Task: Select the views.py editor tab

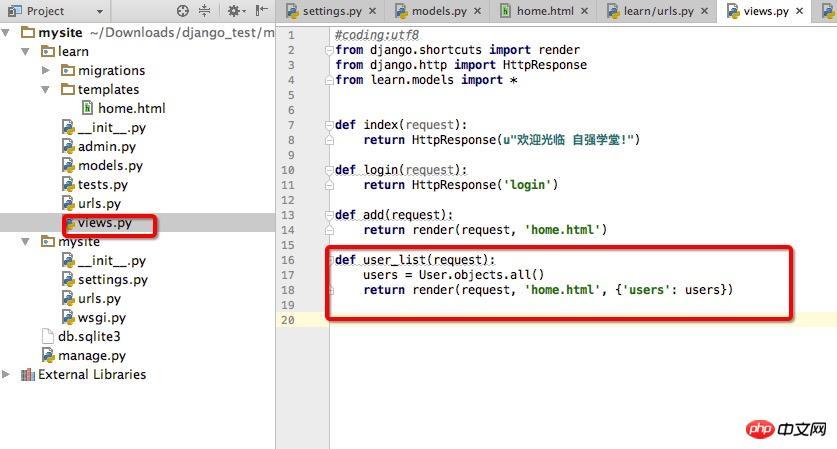Action: pos(766,11)
